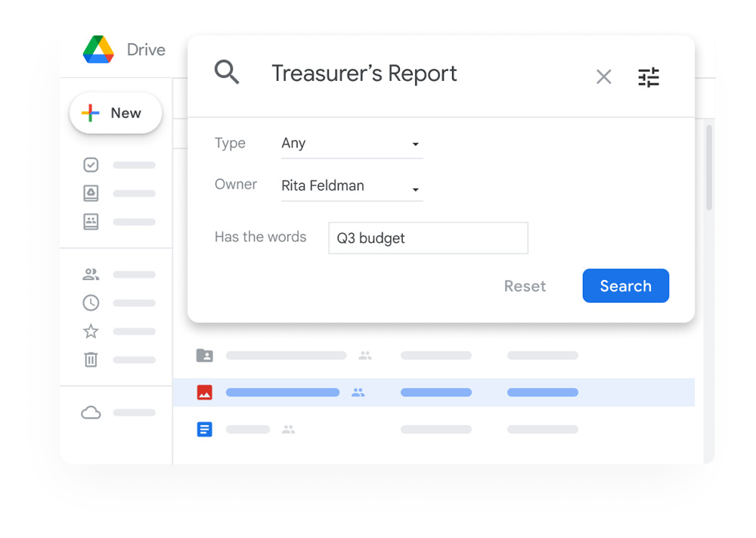This screenshot has width=756, height=538.
Task: Clear the search with the X icon
Action: (x=603, y=76)
